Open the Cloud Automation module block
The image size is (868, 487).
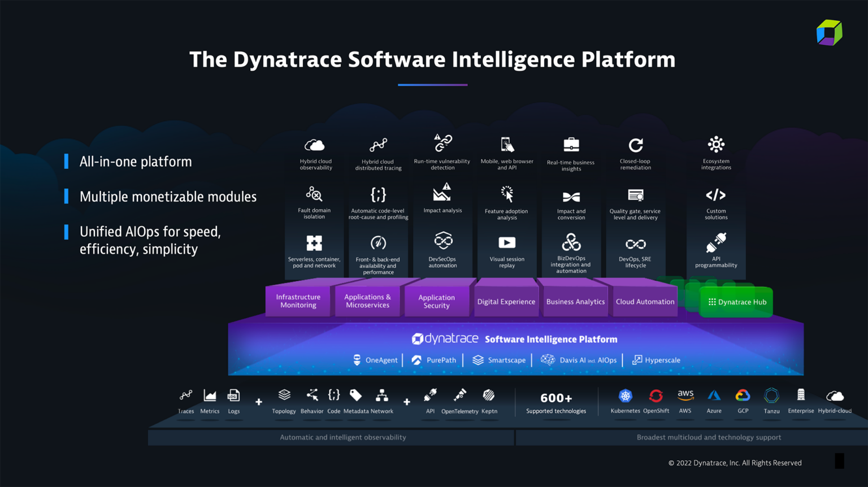[645, 302]
